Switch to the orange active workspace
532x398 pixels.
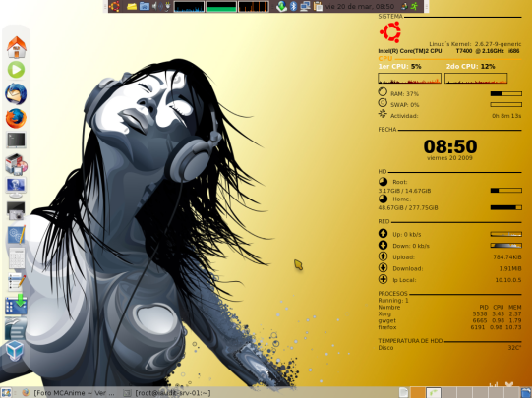tap(418, 393)
